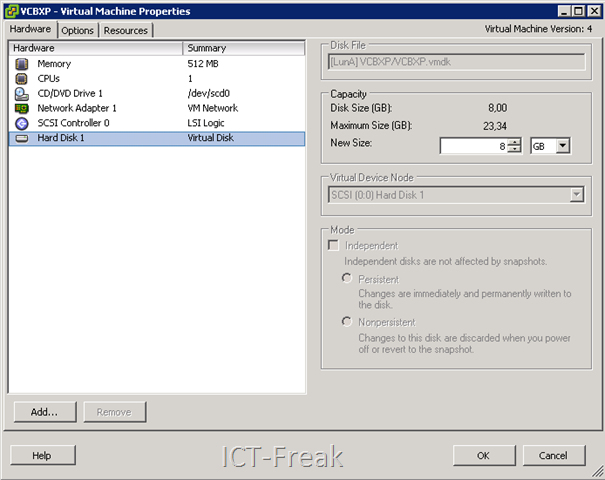
Task: Click the CPUs chip icon
Action: click(22, 78)
